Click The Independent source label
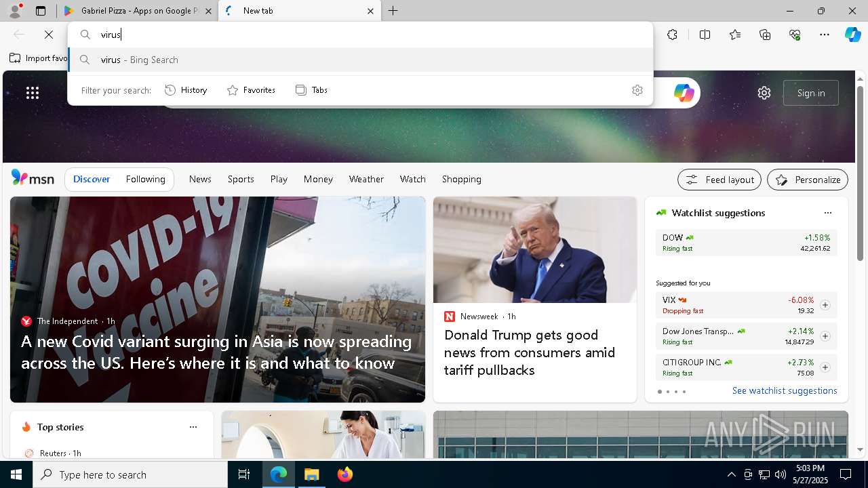Viewport: 868px width, 488px height. [68, 321]
